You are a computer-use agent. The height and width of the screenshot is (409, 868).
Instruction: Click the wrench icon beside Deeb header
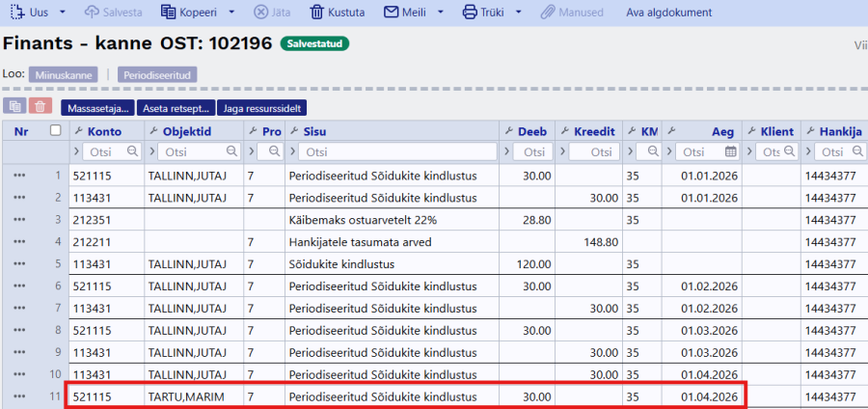508,131
